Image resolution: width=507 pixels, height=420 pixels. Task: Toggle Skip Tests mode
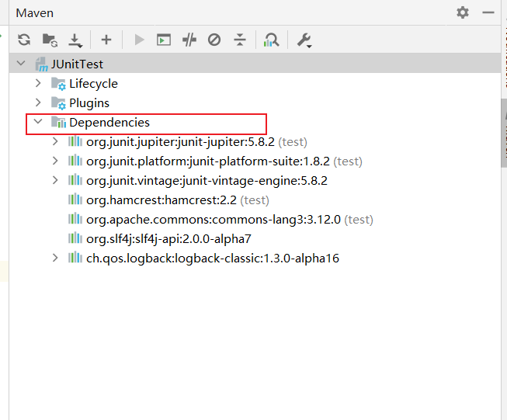[x=215, y=40]
